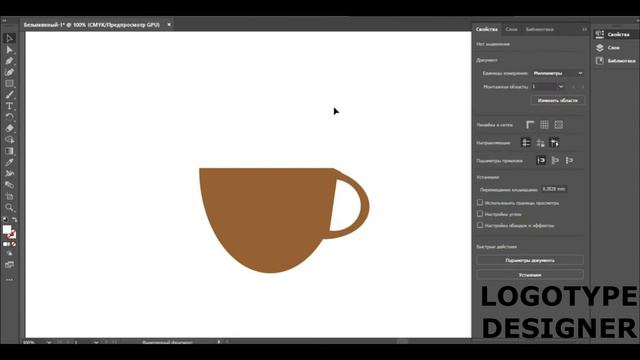
Task: Select the Eraser tool
Action: point(9,128)
